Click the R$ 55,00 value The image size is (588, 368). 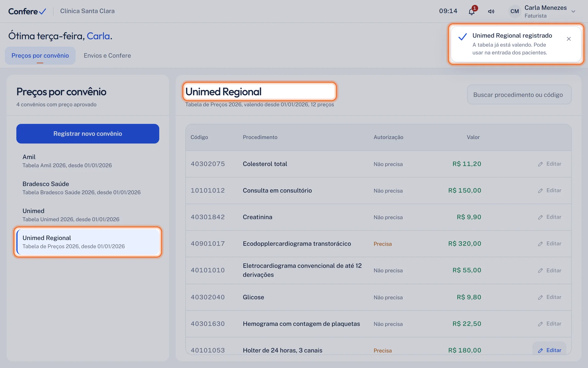[x=467, y=270]
